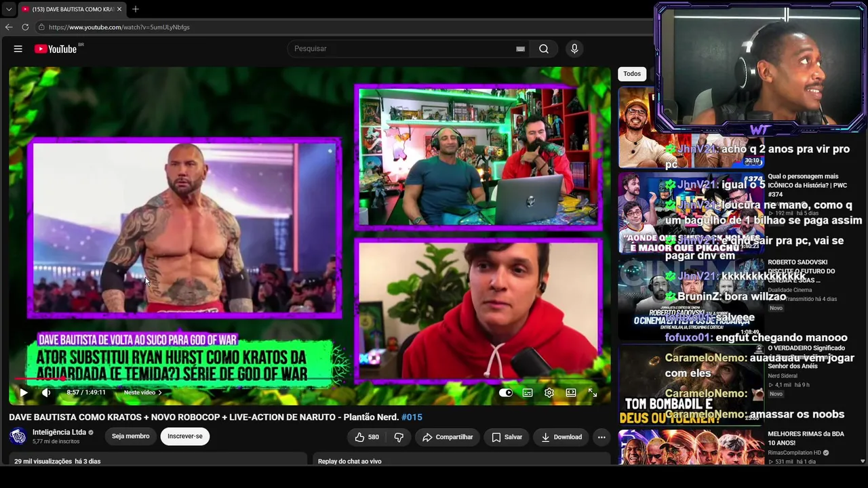Open the Roberto Sadowski cinema thumbnail
Image resolution: width=868 pixels, height=488 pixels.
click(x=691, y=299)
